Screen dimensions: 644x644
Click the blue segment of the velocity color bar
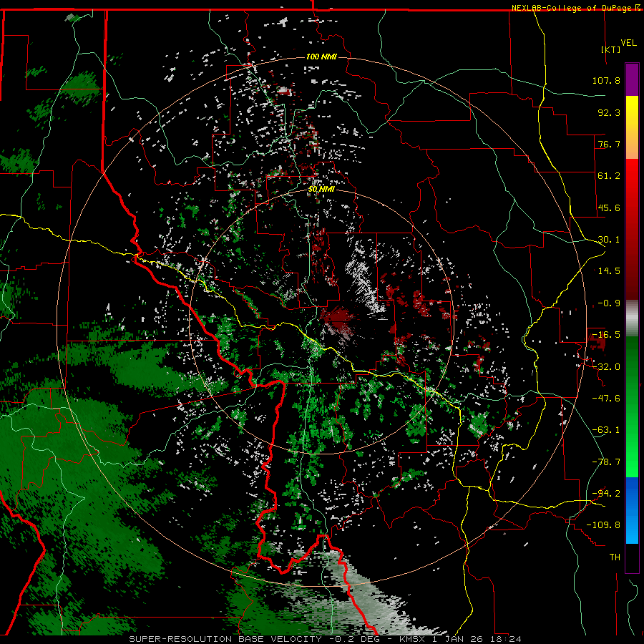pyautogui.click(x=632, y=510)
